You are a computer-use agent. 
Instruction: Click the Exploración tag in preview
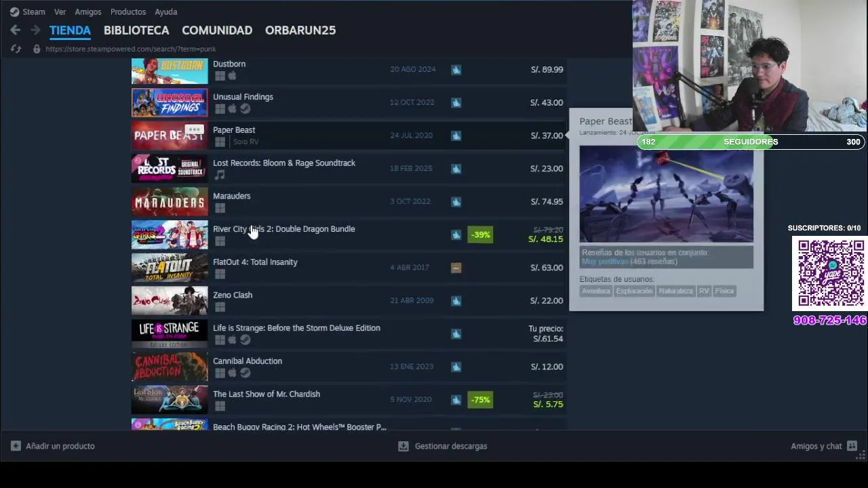[634, 291]
